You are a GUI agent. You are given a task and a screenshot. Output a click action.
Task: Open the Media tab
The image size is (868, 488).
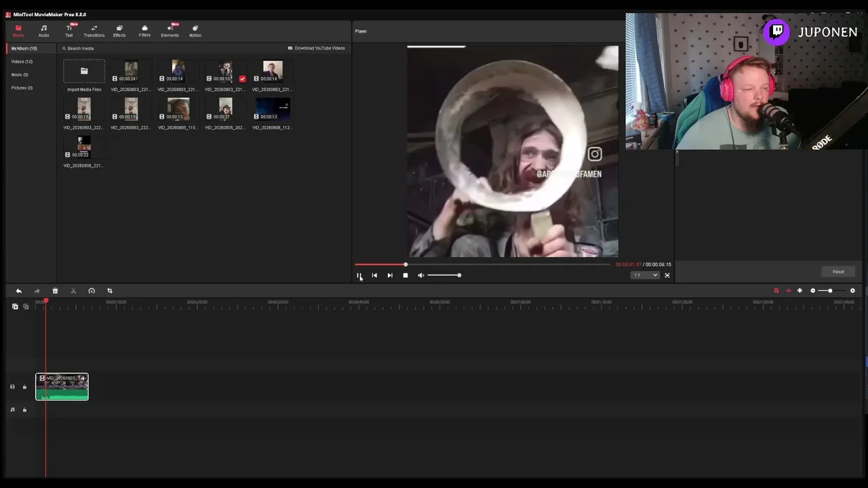(x=18, y=31)
